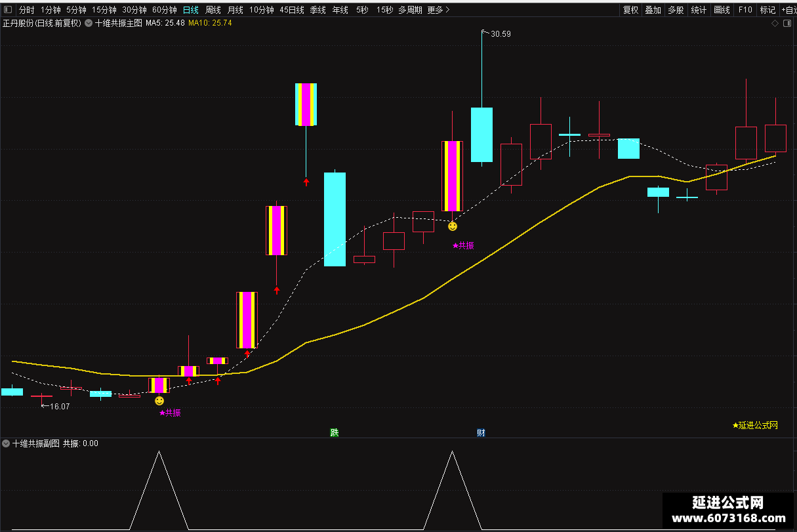This screenshot has height=532, width=797.
Task: Click the 画线 drawing tools button
Action: 722,10
